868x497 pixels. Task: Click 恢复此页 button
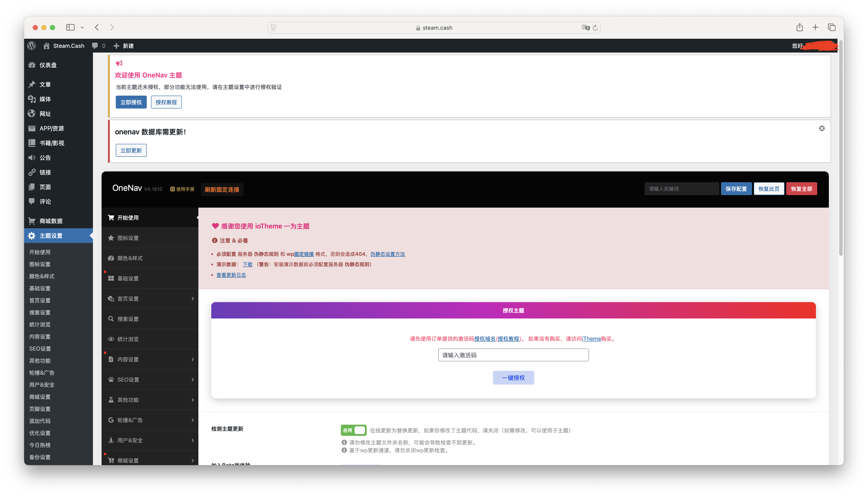tap(769, 189)
